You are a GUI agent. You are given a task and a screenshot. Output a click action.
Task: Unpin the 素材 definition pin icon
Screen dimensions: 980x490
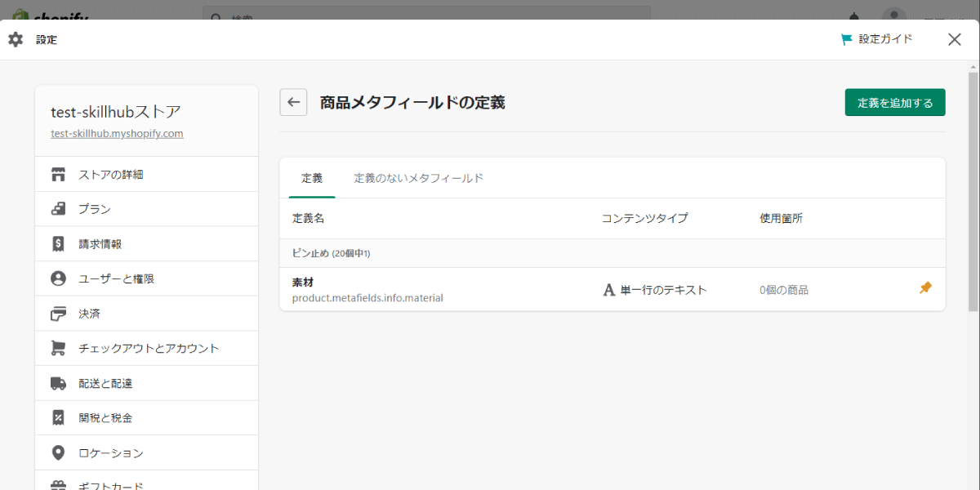click(x=925, y=288)
